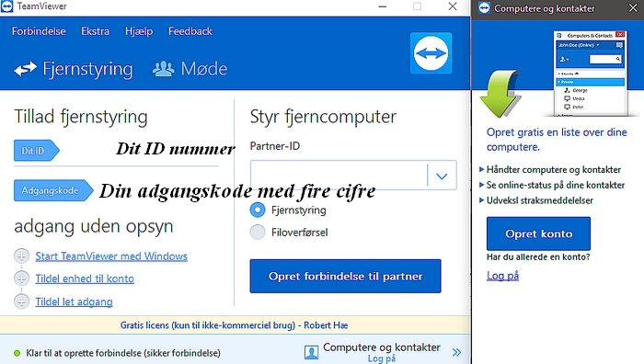Expand the Partner-ID dropdown arrow

tap(442, 176)
